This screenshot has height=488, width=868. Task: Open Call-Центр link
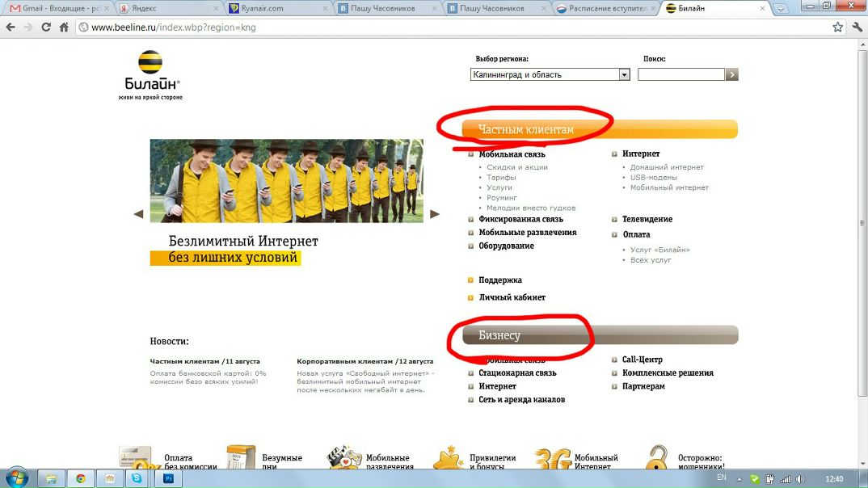[x=643, y=360]
